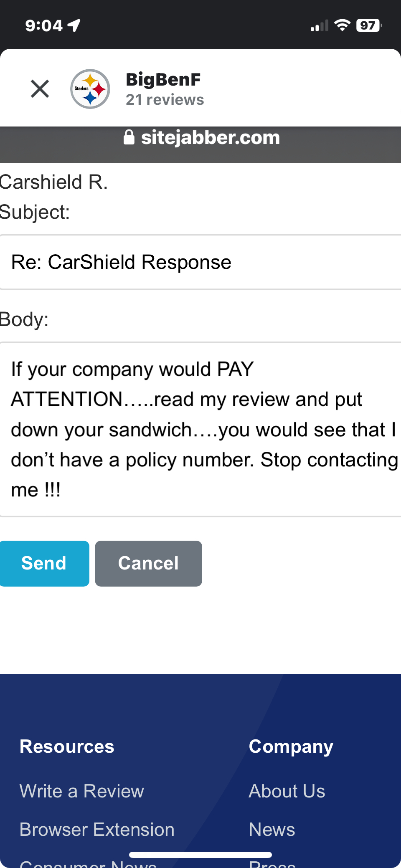View the 21 reviews link
The image size is (401, 868).
(x=165, y=100)
